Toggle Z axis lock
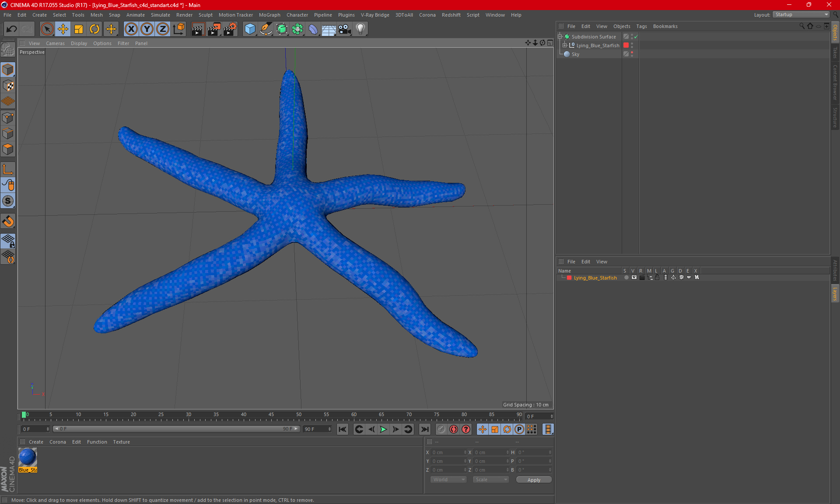Image resolution: width=840 pixels, height=504 pixels. [x=163, y=29]
